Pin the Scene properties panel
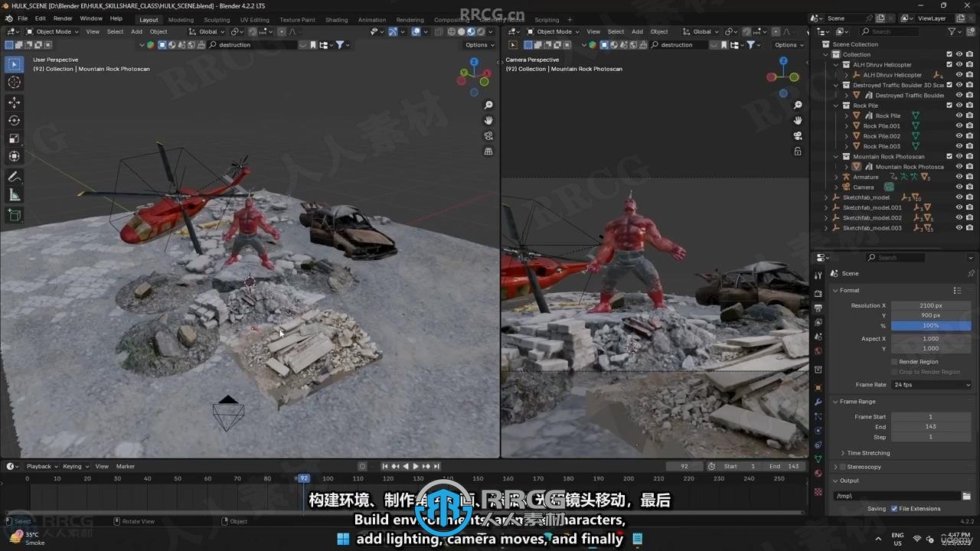The image size is (980, 551). tap(971, 273)
